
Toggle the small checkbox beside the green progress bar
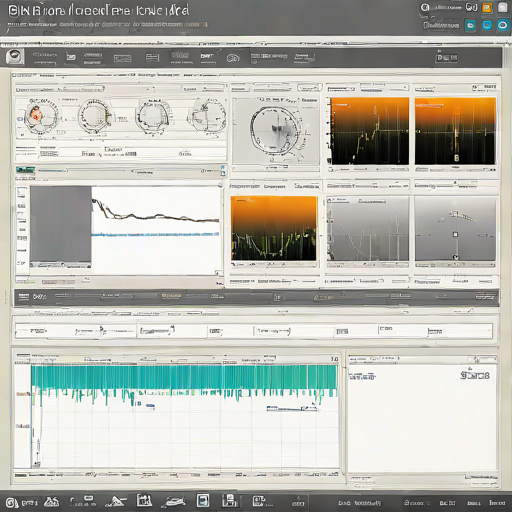223,173
